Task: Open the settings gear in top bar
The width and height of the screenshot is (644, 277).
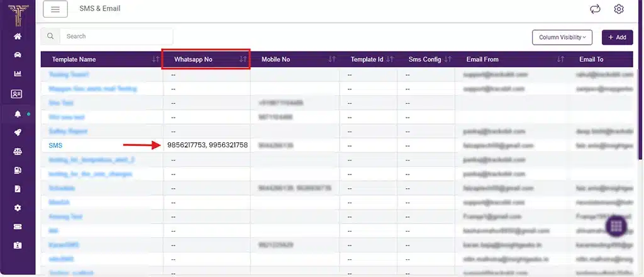Action: [619, 9]
